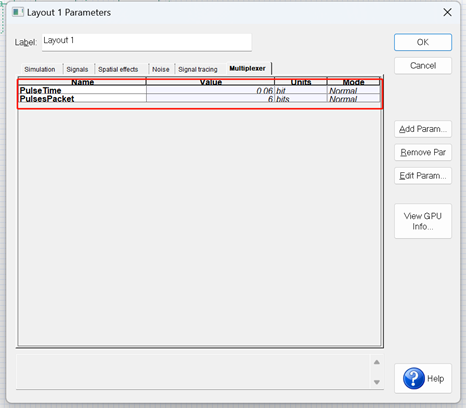Open the Signals tab

tap(77, 69)
